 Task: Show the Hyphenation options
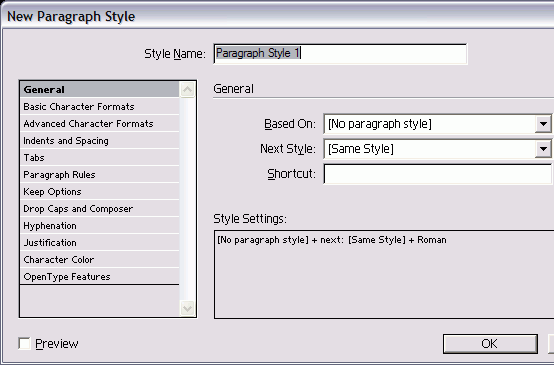pos(100,225)
